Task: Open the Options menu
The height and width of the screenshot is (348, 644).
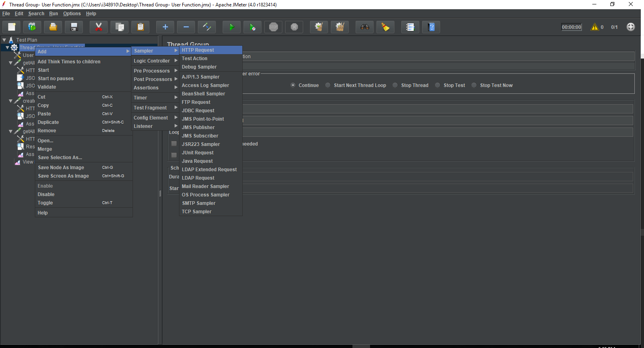Action: tap(72, 14)
